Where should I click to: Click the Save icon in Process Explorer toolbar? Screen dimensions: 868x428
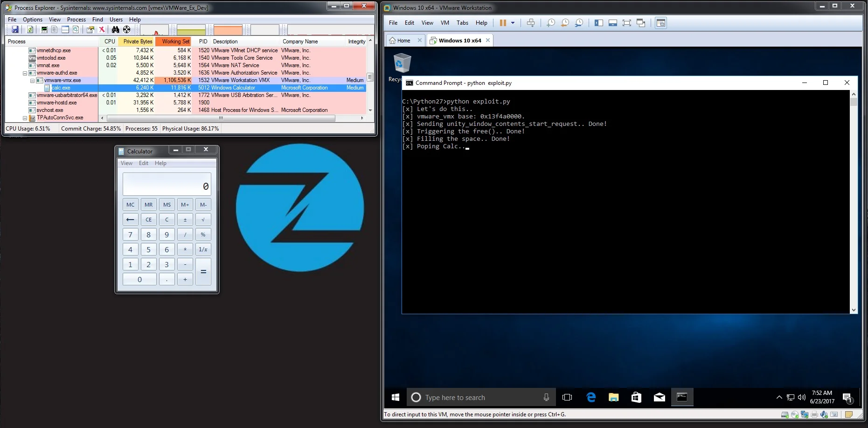15,30
